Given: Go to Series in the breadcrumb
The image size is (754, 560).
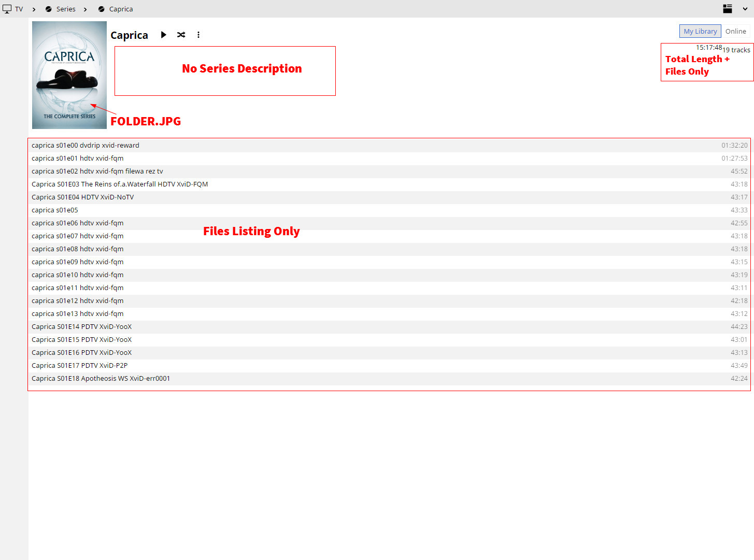Looking at the screenshot, I should pyautogui.click(x=66, y=9).
